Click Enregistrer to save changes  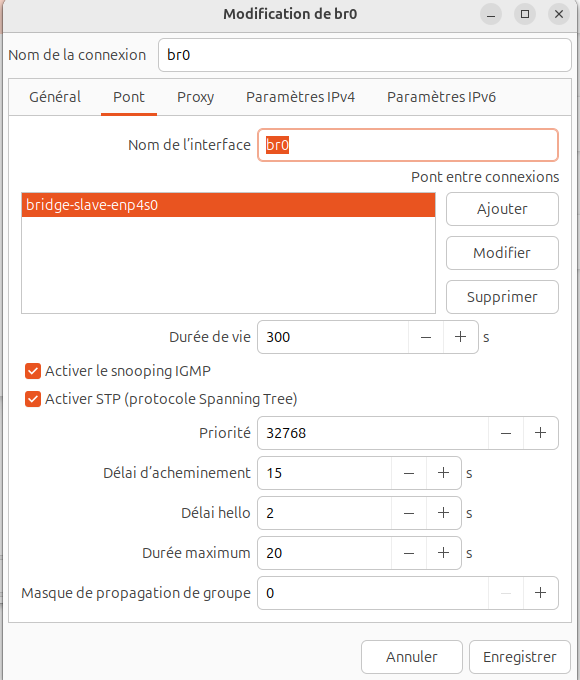[x=520, y=657]
